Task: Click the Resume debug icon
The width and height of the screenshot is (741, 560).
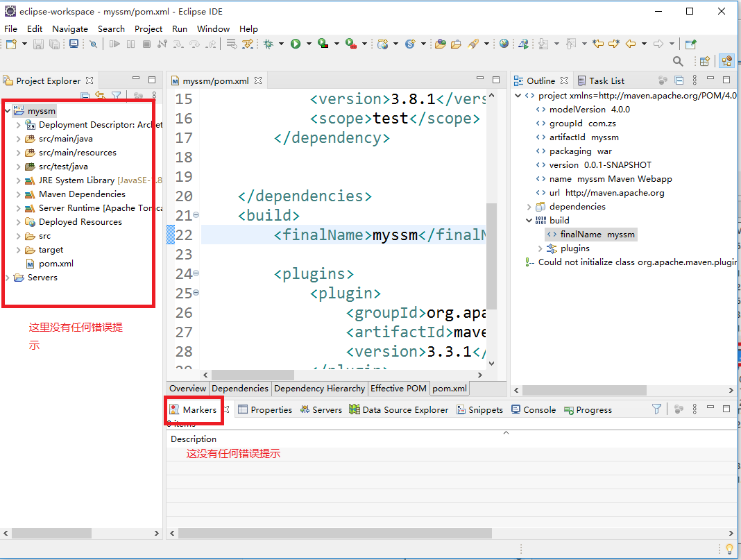Action: point(114,44)
